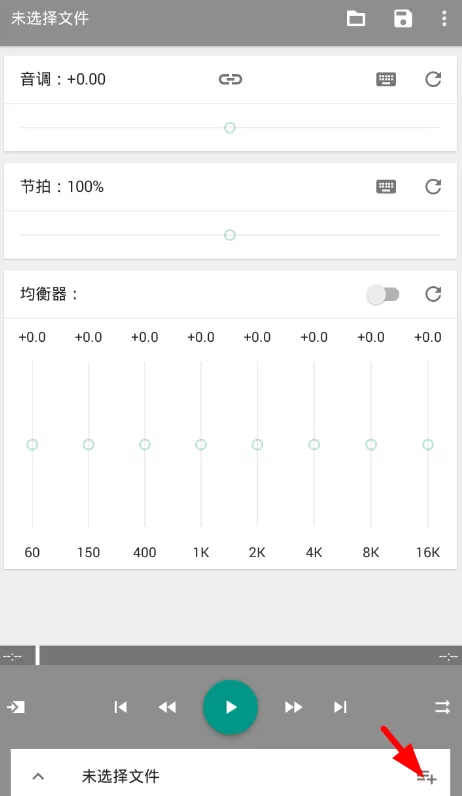The height and width of the screenshot is (796, 462).
Task: Click the 16K equalizer band handle
Action: (428, 445)
